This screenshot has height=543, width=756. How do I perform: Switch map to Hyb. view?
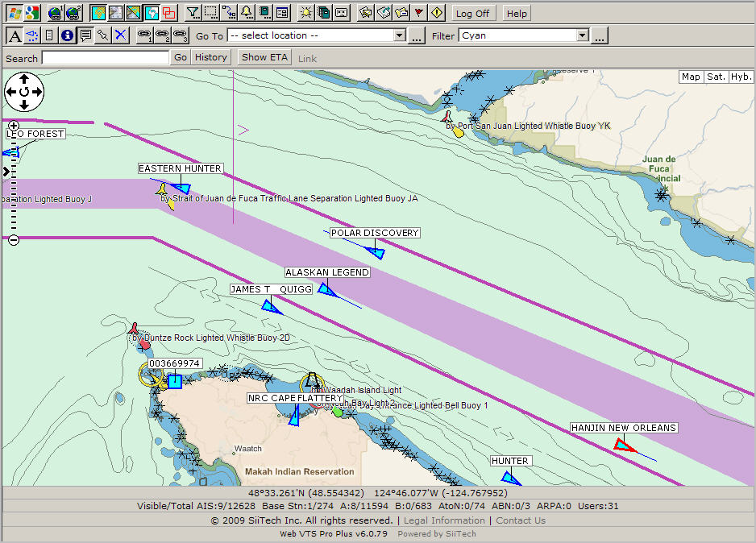(740, 77)
